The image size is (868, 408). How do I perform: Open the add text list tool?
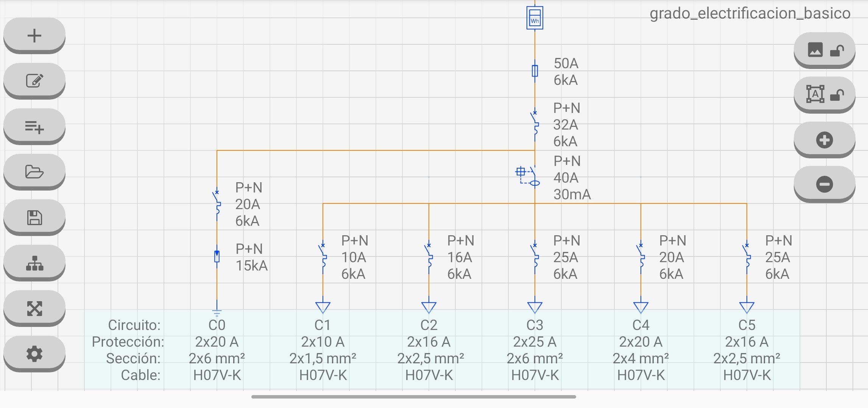tap(34, 126)
